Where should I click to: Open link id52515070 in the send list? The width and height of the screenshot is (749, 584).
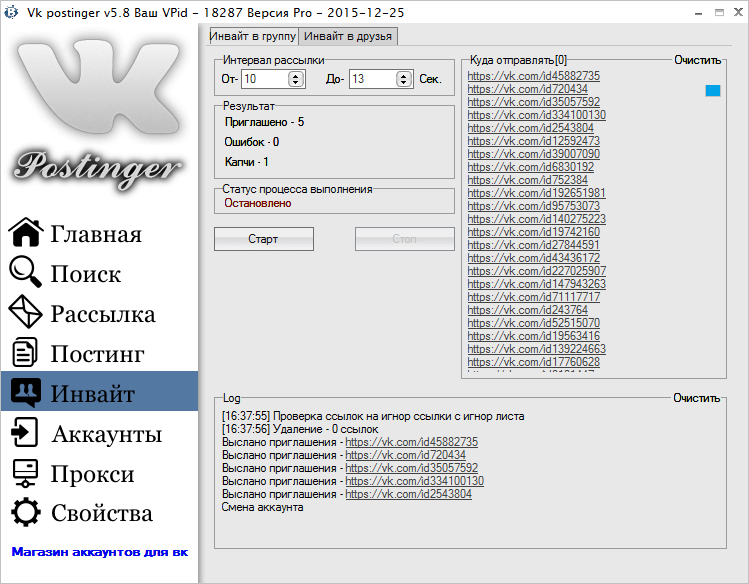pos(534,323)
